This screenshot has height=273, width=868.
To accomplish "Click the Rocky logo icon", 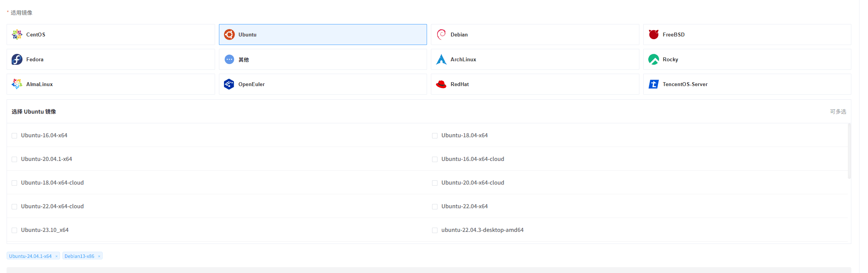I will click(x=654, y=59).
